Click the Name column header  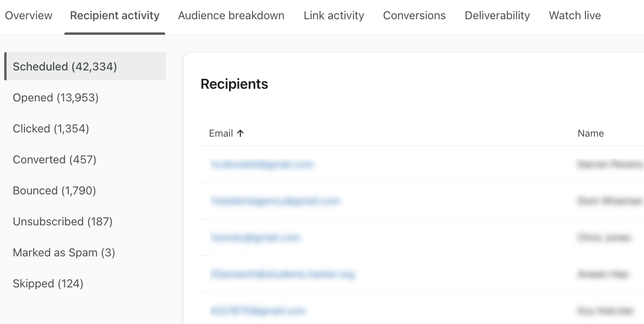590,133
